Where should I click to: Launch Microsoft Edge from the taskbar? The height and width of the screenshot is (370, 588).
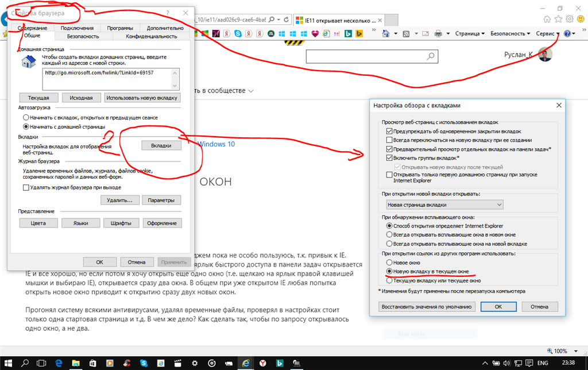pos(59,363)
